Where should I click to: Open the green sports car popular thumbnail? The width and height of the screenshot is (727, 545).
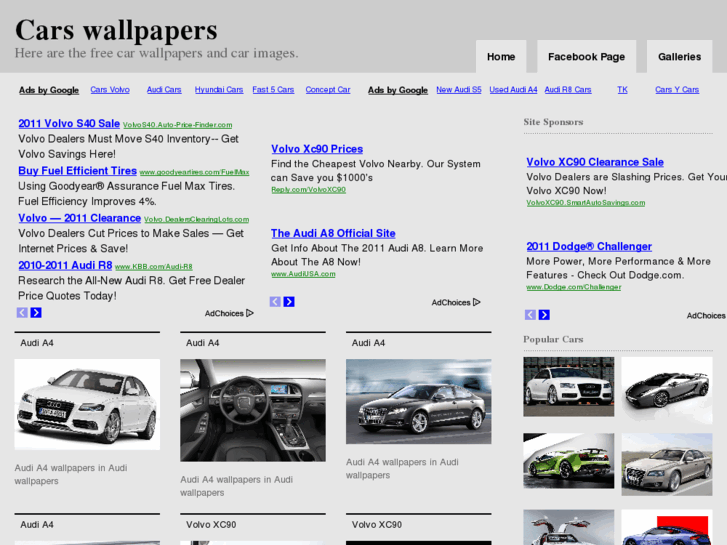569,461
